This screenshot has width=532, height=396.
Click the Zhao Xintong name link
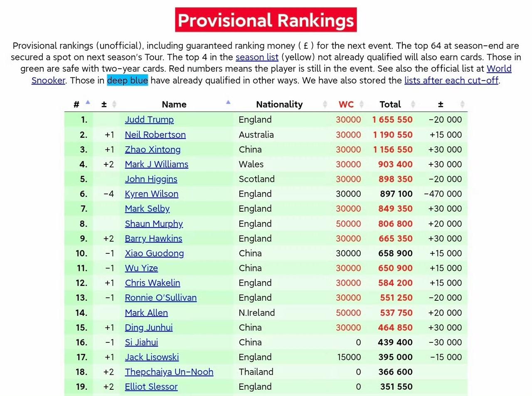coord(153,150)
